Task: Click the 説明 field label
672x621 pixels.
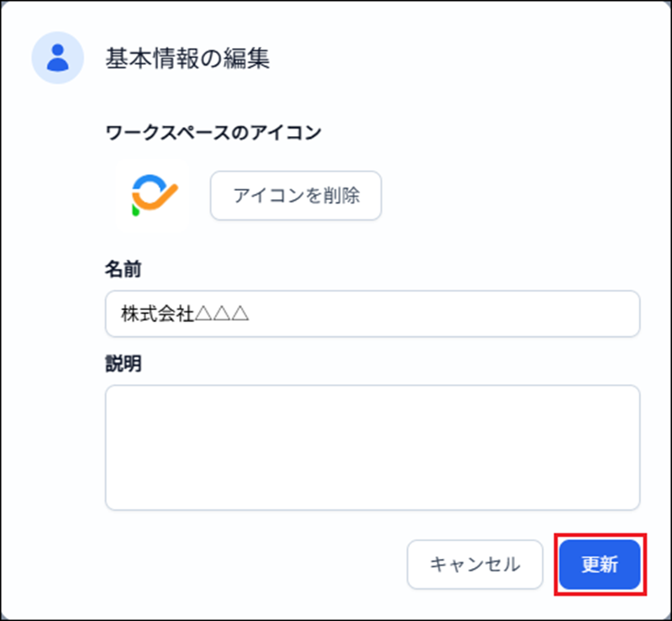Action: 123,364
